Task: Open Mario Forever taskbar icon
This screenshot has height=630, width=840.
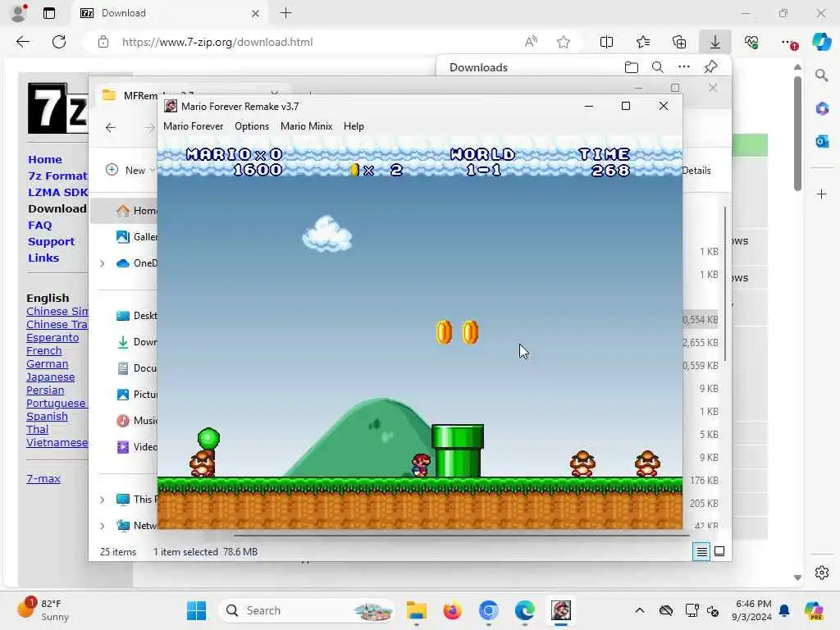Action: point(561,610)
